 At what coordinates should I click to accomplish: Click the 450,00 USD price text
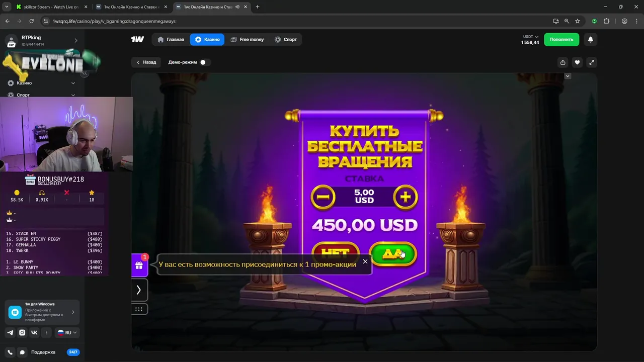pos(365,225)
